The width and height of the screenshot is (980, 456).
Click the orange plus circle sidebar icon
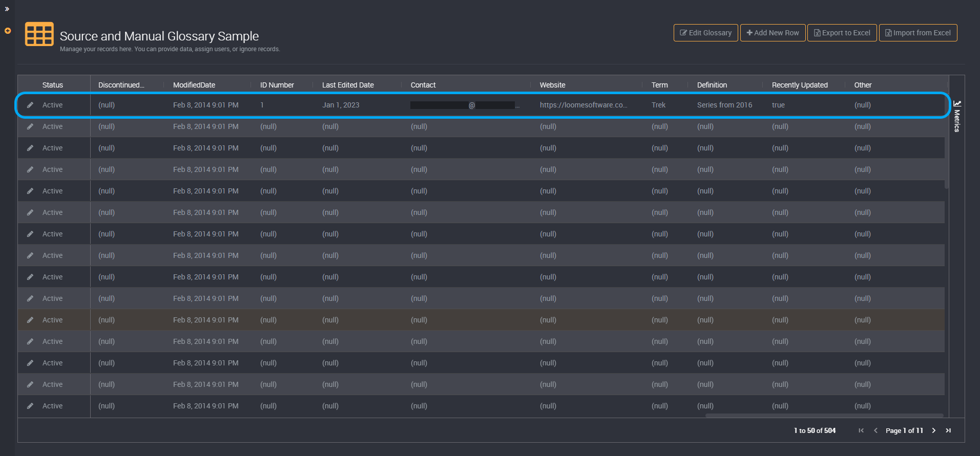coord(8,31)
